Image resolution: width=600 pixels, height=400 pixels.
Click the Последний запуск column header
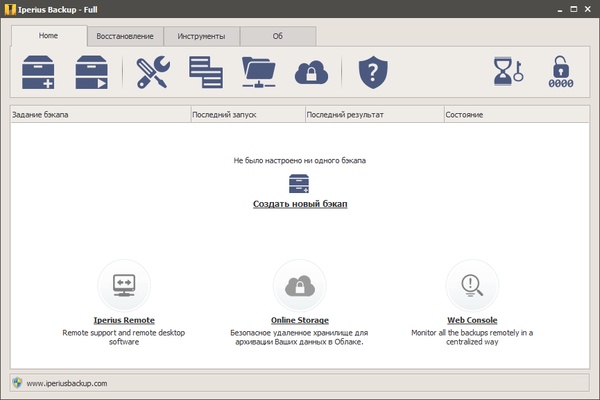[x=247, y=115]
